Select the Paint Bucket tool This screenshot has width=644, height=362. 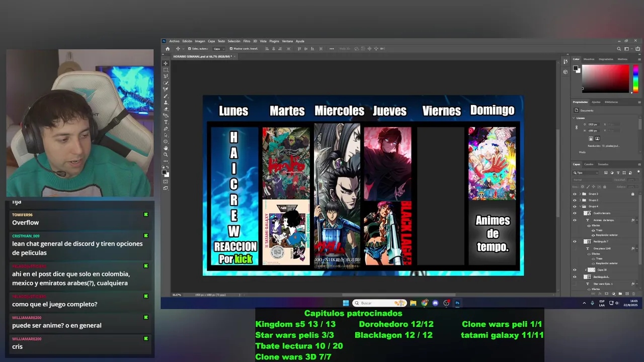click(x=165, y=115)
